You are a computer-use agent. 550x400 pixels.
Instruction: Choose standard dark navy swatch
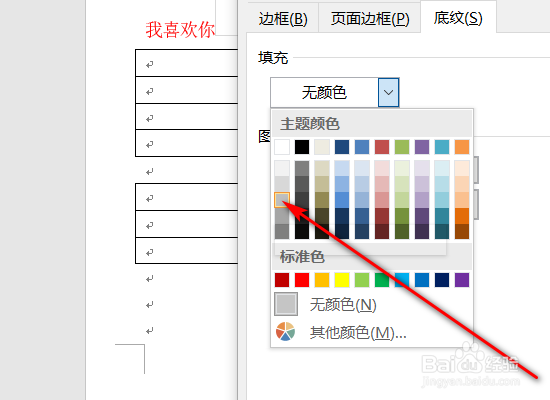[442, 280]
